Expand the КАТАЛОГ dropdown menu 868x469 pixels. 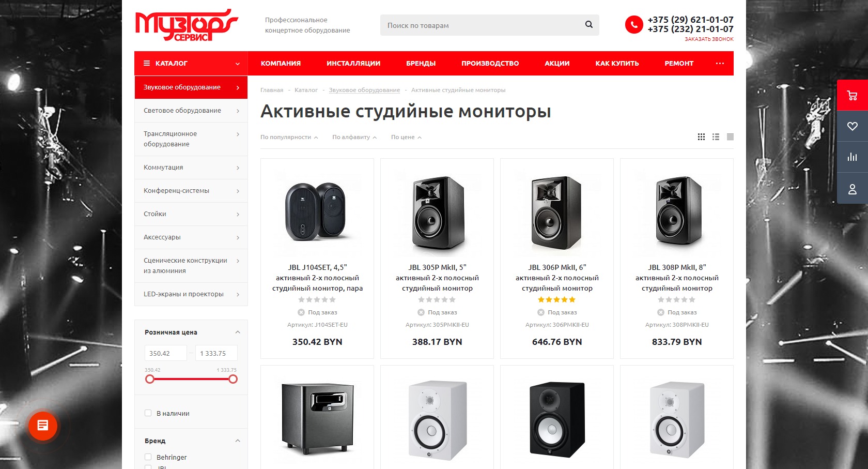pyautogui.click(x=191, y=63)
